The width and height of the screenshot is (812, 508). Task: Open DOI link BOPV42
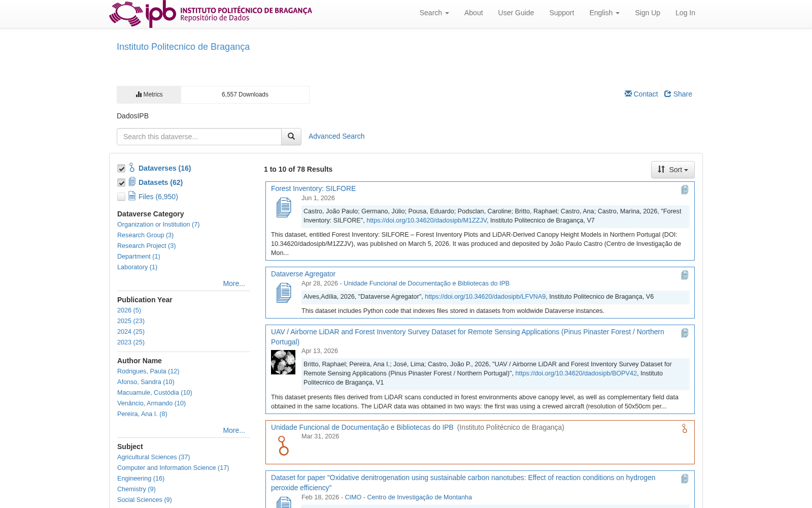tap(576, 373)
